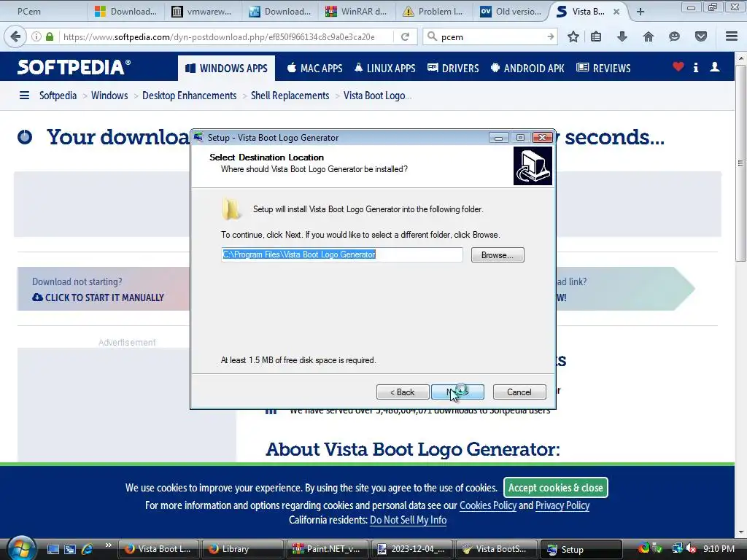Viewport: 747px width, 560px height.
Task: Open the Cookies Policy link
Action: [x=488, y=505]
